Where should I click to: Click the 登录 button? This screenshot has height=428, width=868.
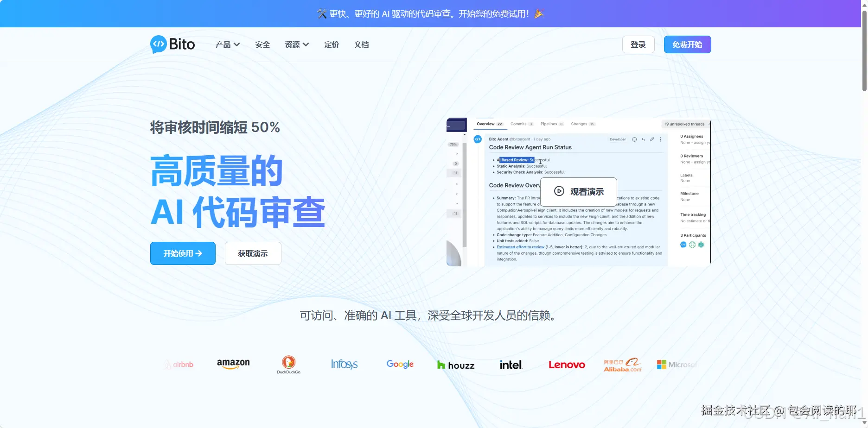(638, 44)
